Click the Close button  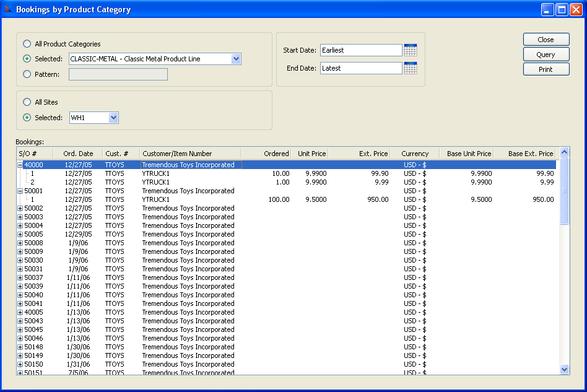(x=546, y=40)
